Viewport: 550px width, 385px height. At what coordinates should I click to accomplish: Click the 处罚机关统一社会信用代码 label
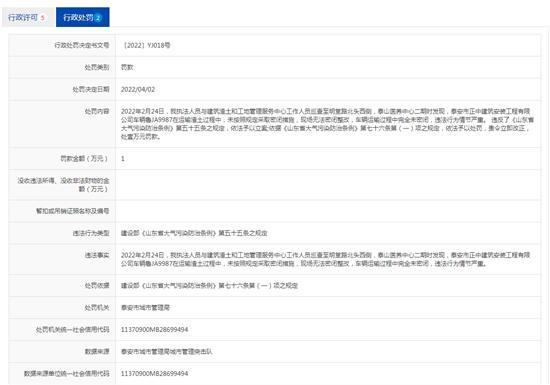[73, 330]
